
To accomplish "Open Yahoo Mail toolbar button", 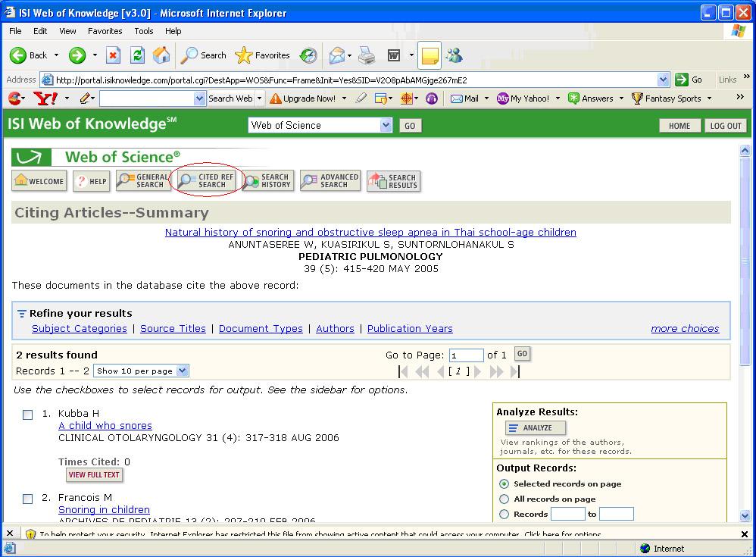I will pyautogui.click(x=465, y=99).
